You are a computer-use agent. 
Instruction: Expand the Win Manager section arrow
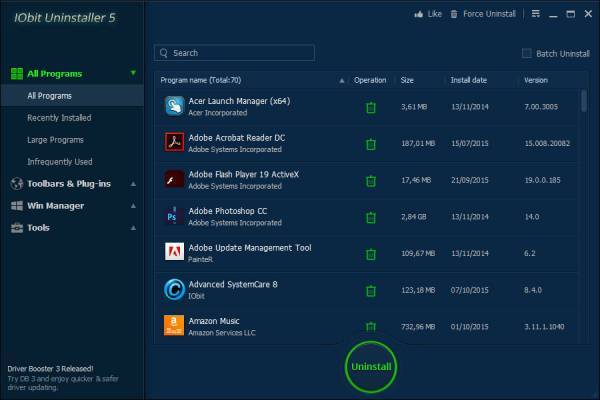click(x=133, y=206)
